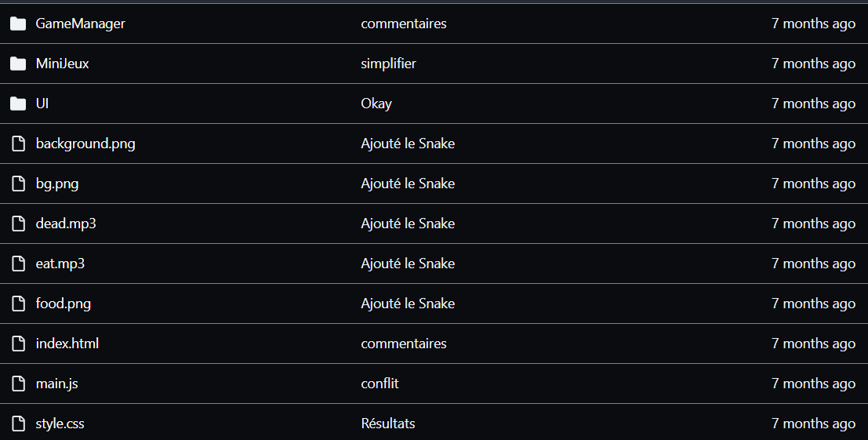Viewport: 868px width, 440px height.
Task: Click the MiniJeux folder icon
Action: click(x=18, y=64)
